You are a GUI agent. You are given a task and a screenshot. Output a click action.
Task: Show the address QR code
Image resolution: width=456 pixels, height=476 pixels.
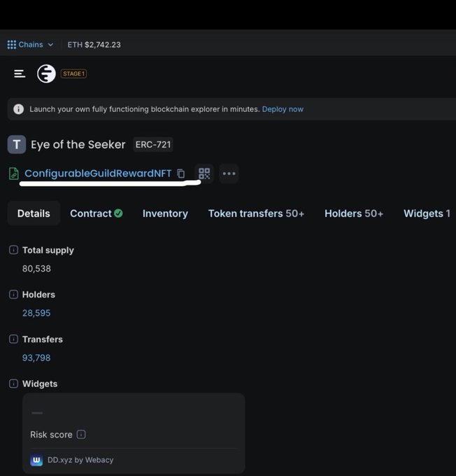(x=204, y=174)
